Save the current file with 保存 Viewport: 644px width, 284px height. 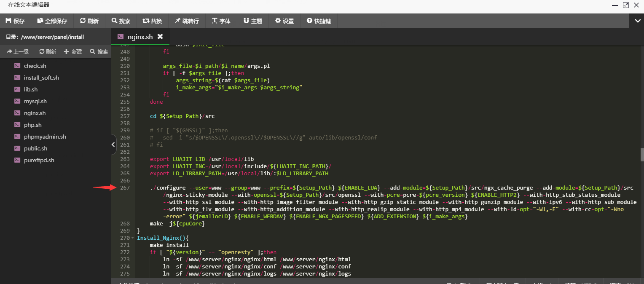[x=15, y=21]
